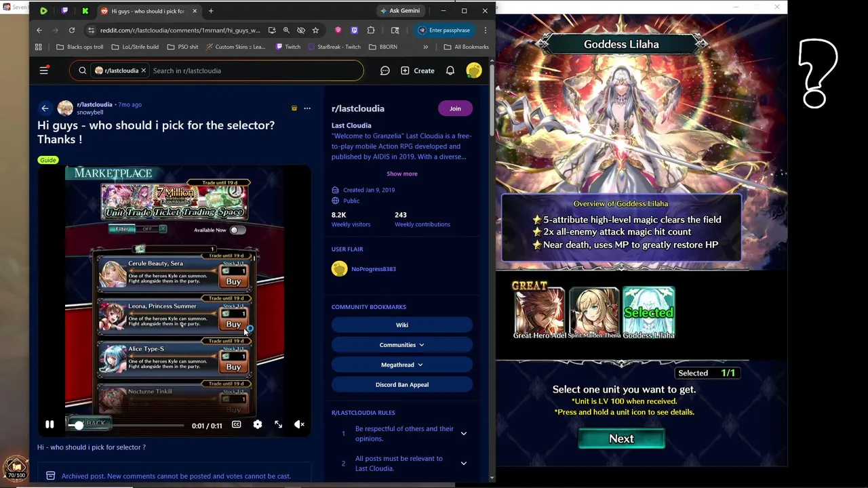Deselect Goddess Lilaha unit in game
This screenshot has height=488, width=868.
pos(648,312)
